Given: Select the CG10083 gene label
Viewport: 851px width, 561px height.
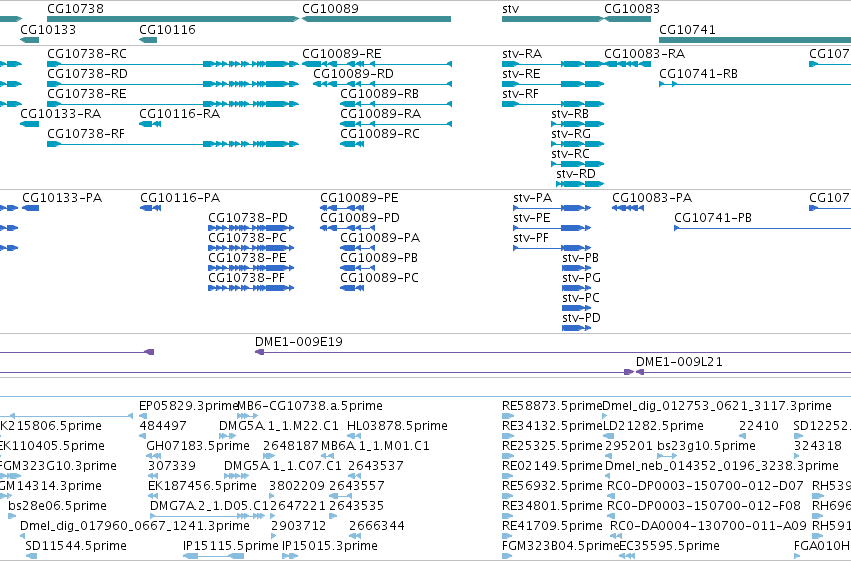Looking at the screenshot, I should click(632, 9).
